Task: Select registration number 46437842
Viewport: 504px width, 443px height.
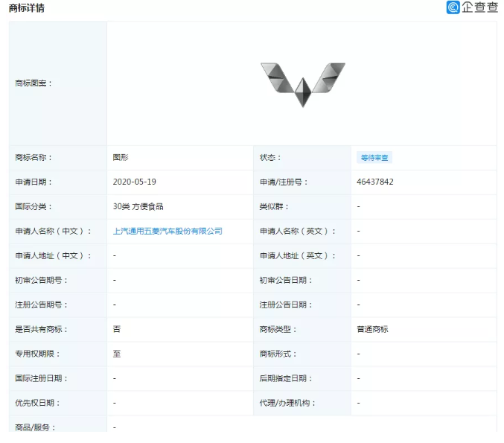Action: (x=374, y=182)
